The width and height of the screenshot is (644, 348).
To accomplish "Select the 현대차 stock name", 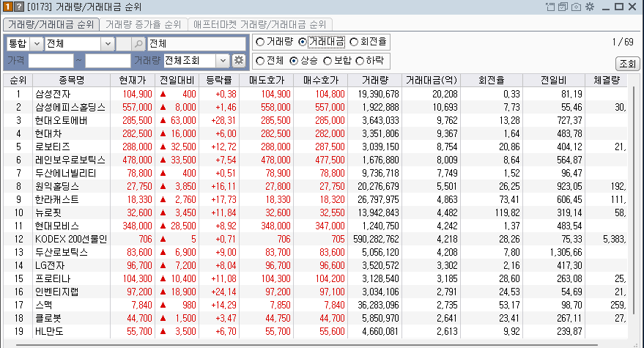I will pyautogui.click(x=48, y=133).
